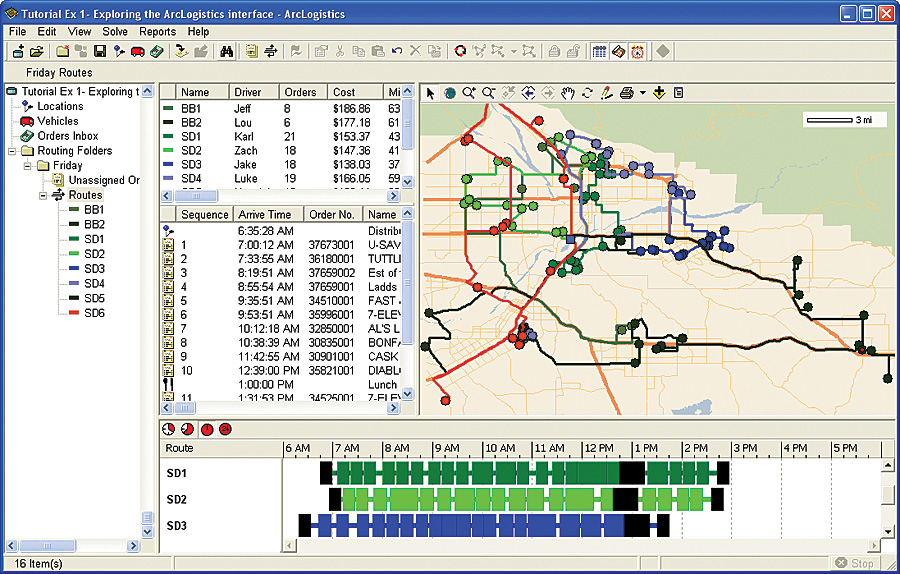Click the globe full extent map icon
900x574 pixels.
(450, 93)
